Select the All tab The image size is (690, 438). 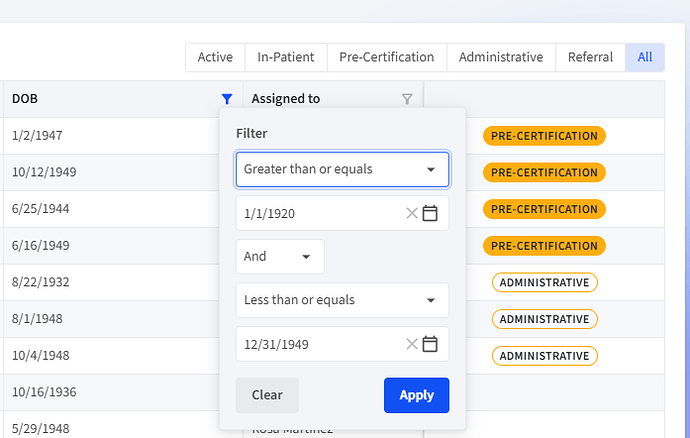click(645, 57)
